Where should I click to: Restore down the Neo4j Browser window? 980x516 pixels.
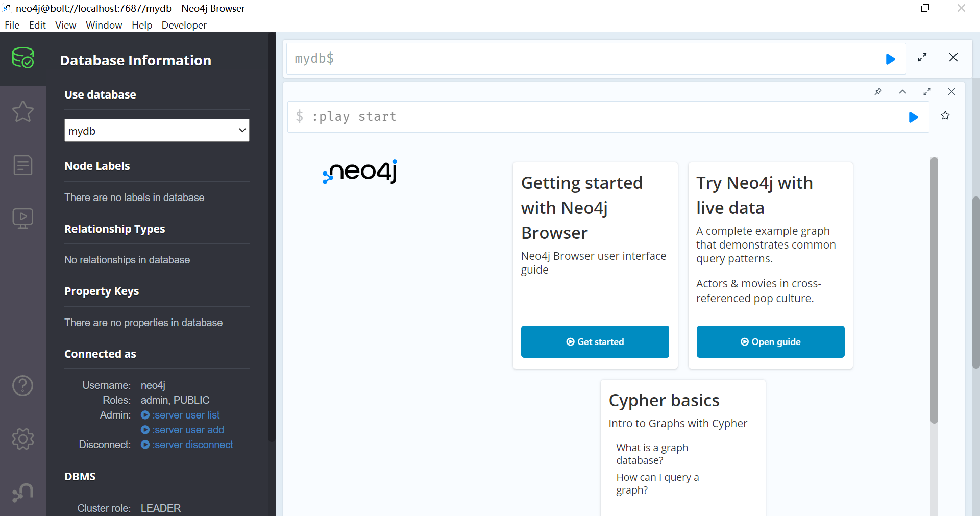coord(925,8)
